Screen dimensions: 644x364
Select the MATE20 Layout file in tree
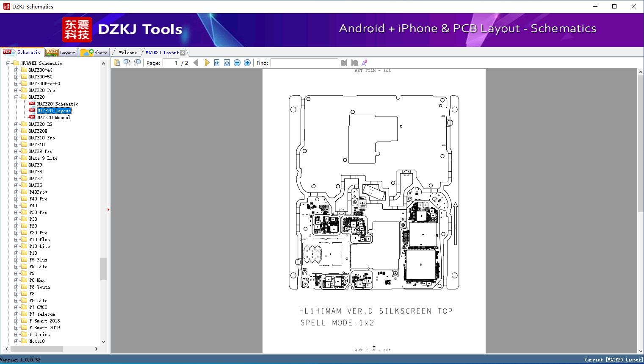54,111
